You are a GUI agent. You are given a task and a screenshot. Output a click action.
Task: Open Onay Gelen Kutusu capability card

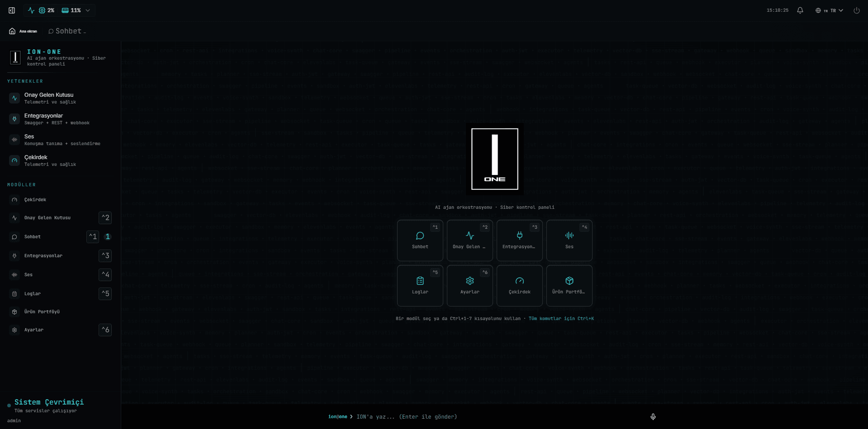(x=60, y=98)
